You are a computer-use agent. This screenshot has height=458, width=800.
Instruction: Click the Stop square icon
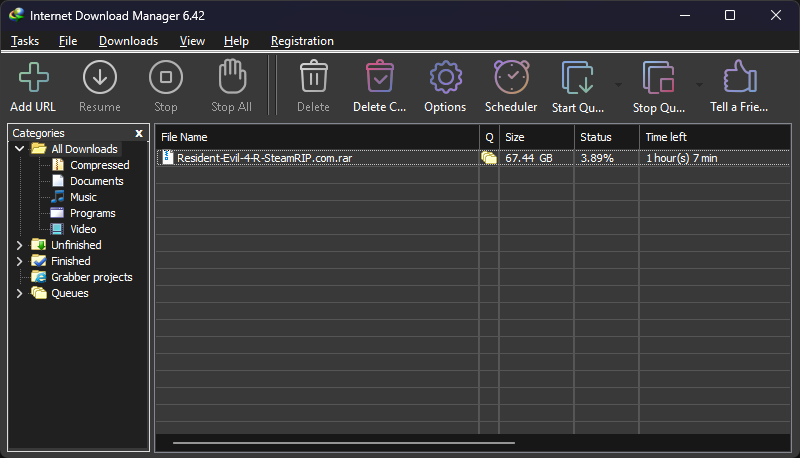(x=166, y=77)
